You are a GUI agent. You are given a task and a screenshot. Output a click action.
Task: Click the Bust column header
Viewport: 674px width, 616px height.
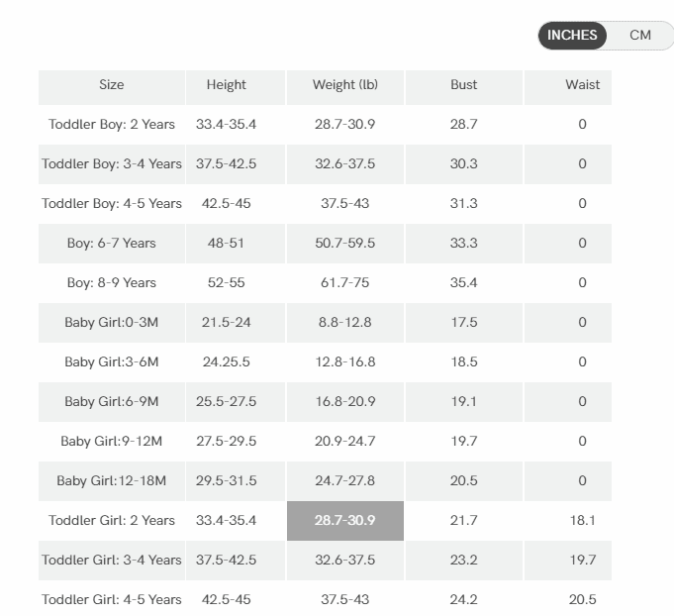tap(464, 85)
